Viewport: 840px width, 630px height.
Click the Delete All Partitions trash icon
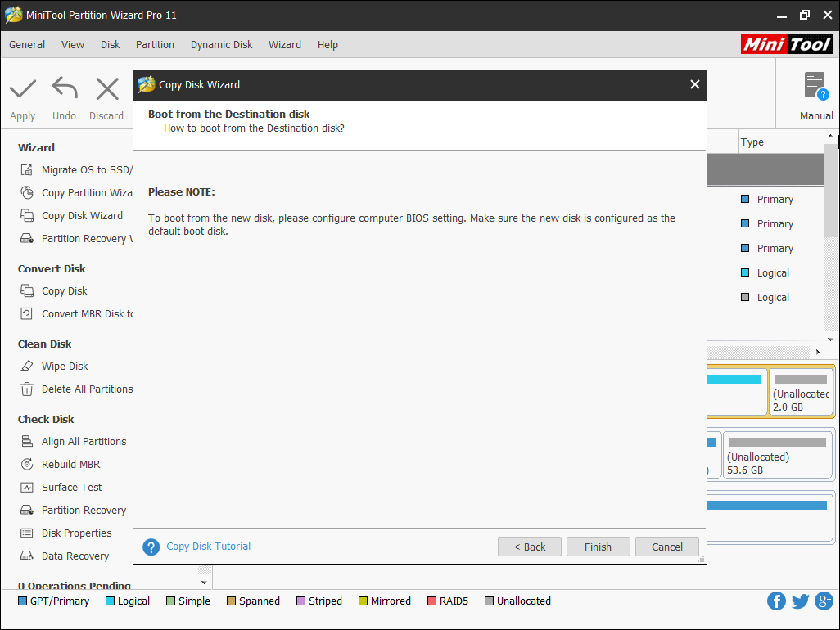27,389
